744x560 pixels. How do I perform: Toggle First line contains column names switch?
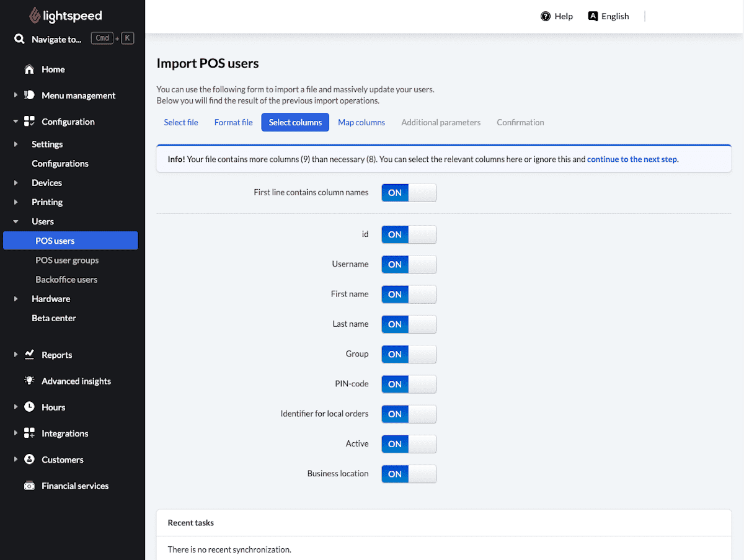coord(409,193)
